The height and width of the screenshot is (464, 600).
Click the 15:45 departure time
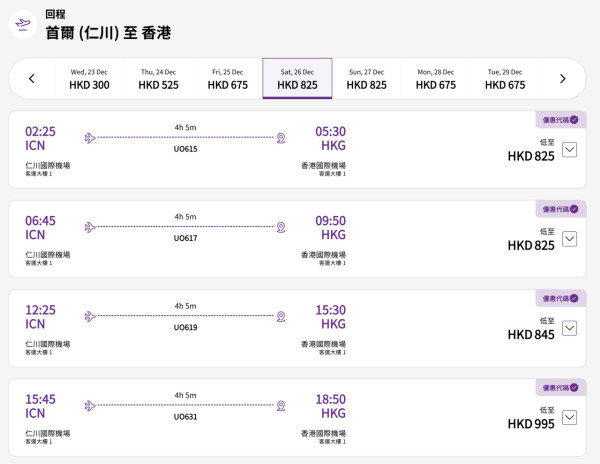pyautogui.click(x=40, y=399)
